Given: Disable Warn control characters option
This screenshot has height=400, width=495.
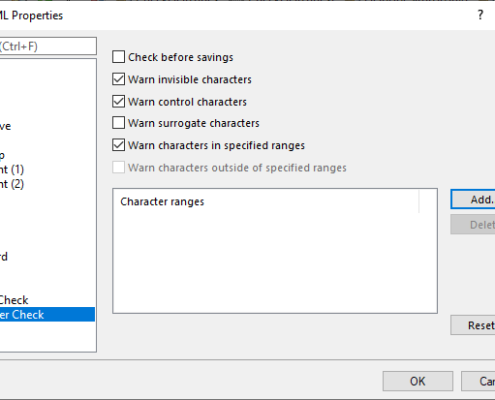Looking at the screenshot, I should coord(119,101).
